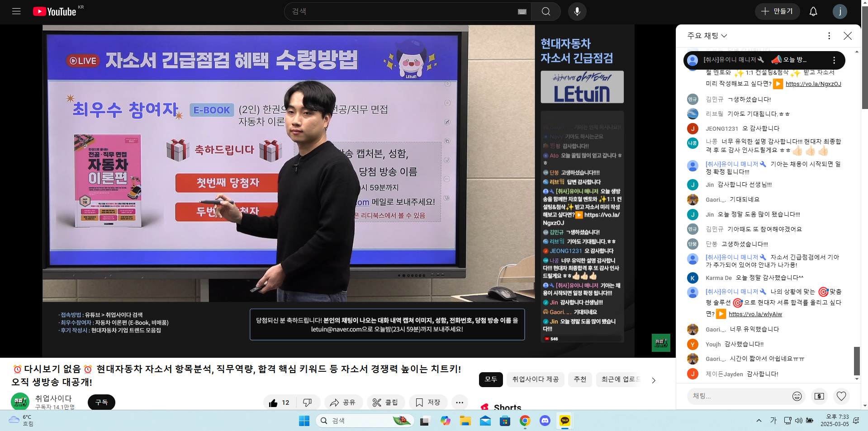Send a heart reaction in chat

pos(841,396)
